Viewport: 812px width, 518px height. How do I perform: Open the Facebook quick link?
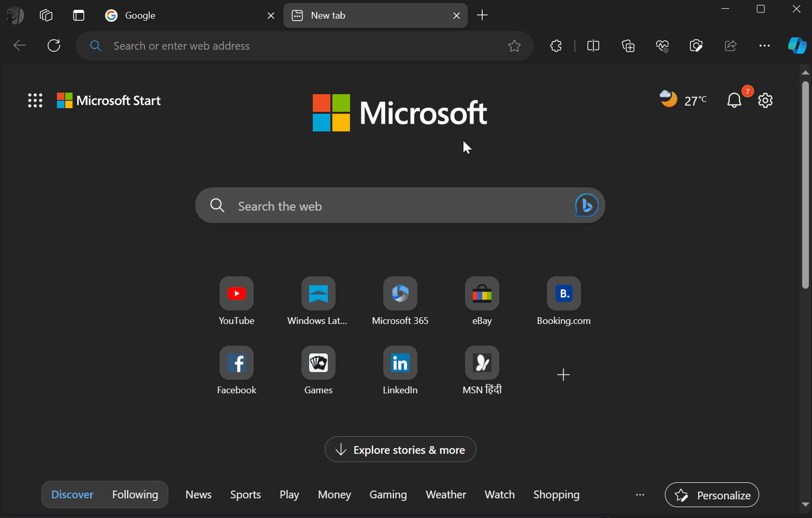(237, 371)
